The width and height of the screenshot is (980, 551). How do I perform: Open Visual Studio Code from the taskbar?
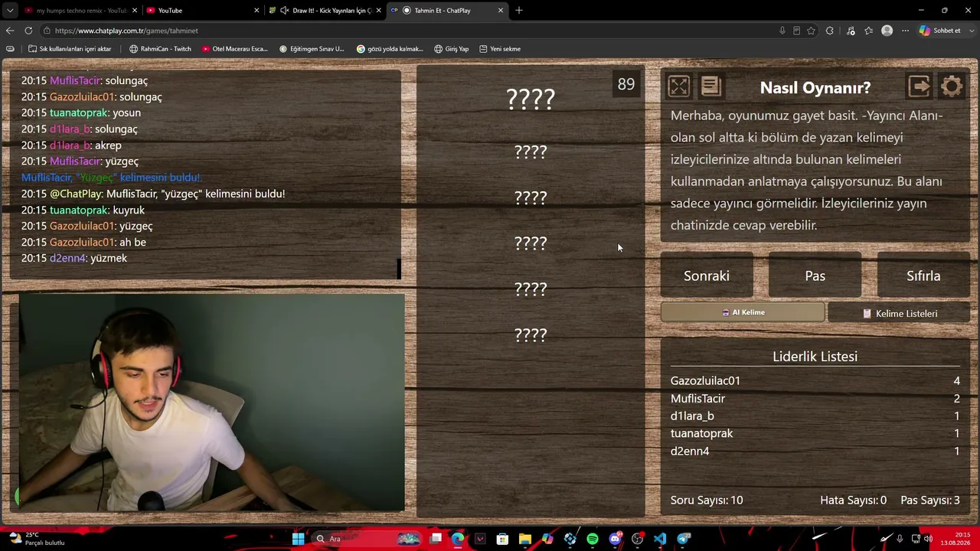(660, 539)
